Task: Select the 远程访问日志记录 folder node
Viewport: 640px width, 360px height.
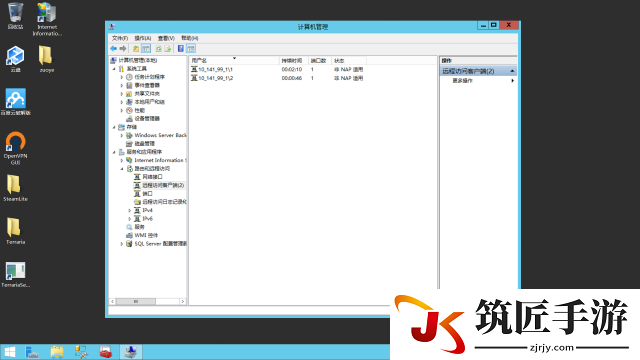Action: (x=164, y=202)
